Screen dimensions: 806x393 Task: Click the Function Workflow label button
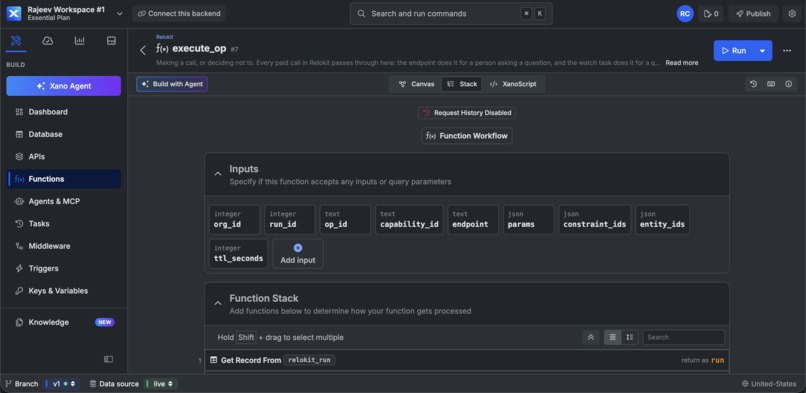(467, 136)
